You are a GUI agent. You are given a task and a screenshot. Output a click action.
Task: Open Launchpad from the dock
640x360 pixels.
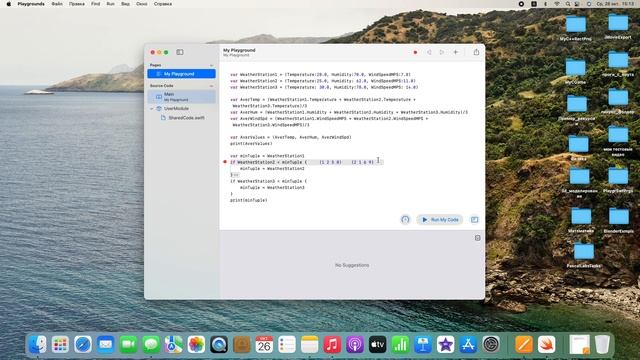pyautogui.click(x=60, y=344)
